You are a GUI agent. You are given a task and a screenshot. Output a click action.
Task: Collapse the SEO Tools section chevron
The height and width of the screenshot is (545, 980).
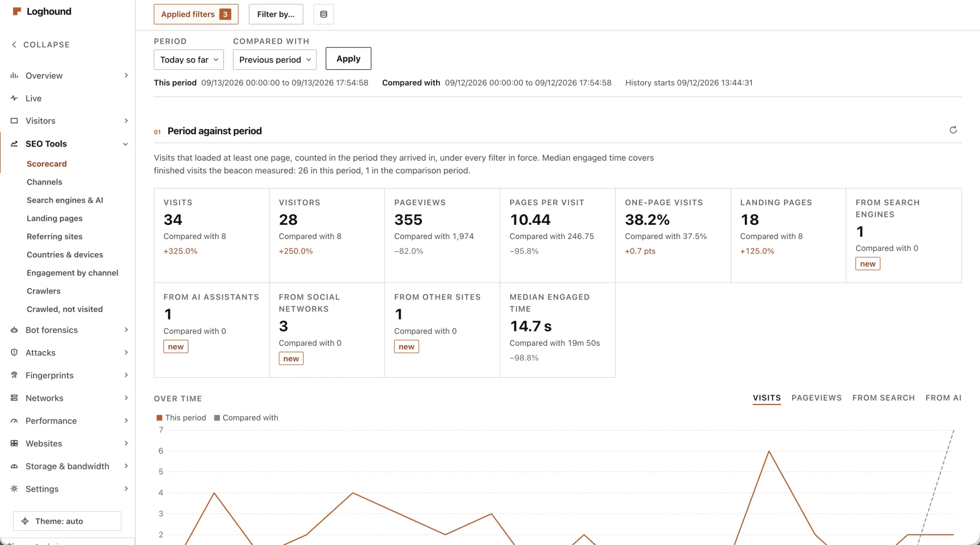pyautogui.click(x=126, y=144)
